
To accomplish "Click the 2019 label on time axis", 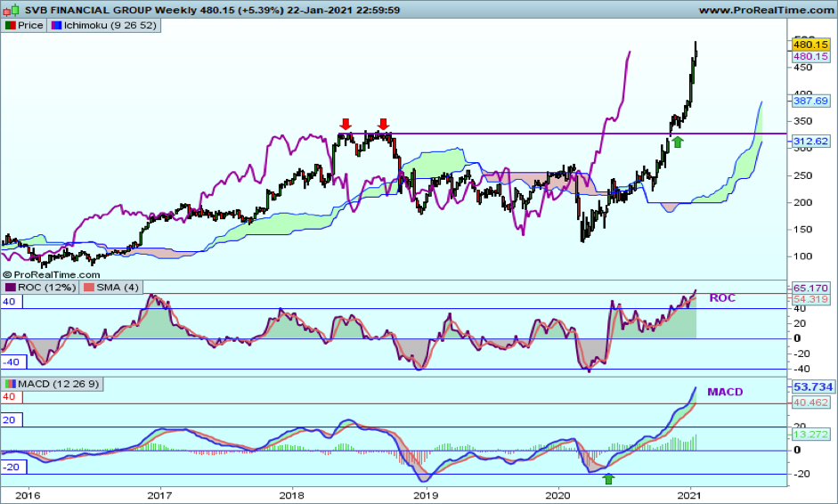I will 425,495.
